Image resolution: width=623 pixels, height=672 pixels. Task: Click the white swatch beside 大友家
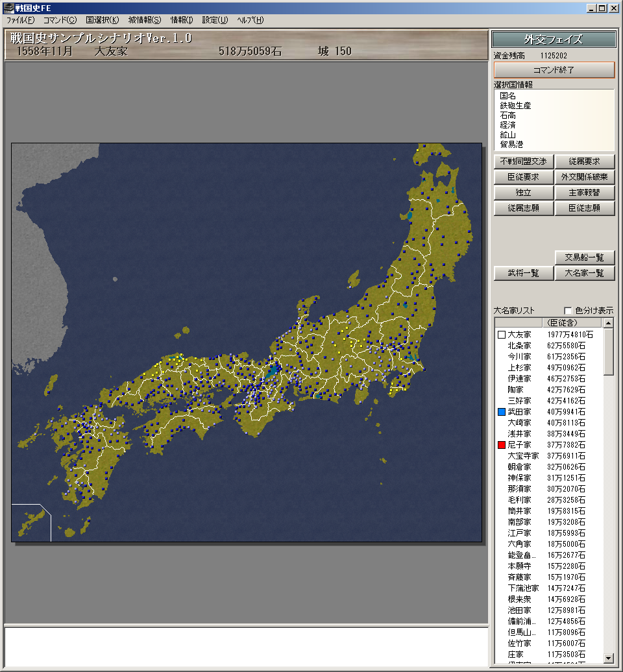501,335
